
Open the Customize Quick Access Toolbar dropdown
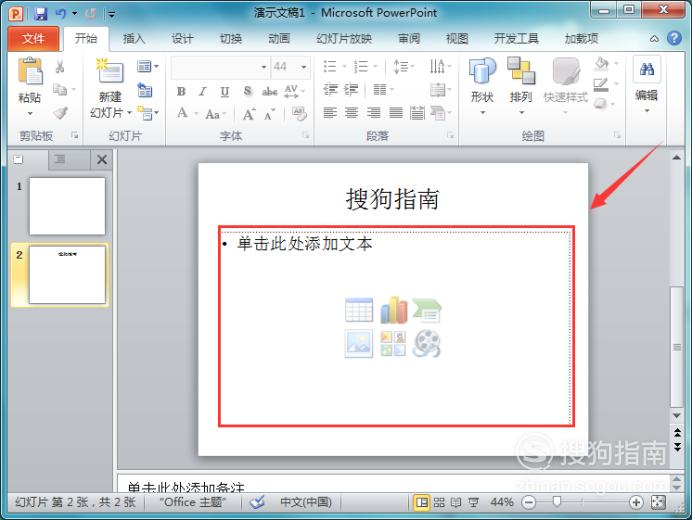(x=112, y=14)
